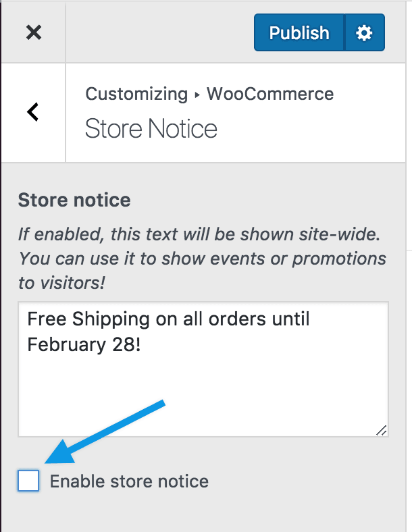The height and width of the screenshot is (532, 412).
Task: Click the "Enable store notice" label text
Action: (x=129, y=481)
